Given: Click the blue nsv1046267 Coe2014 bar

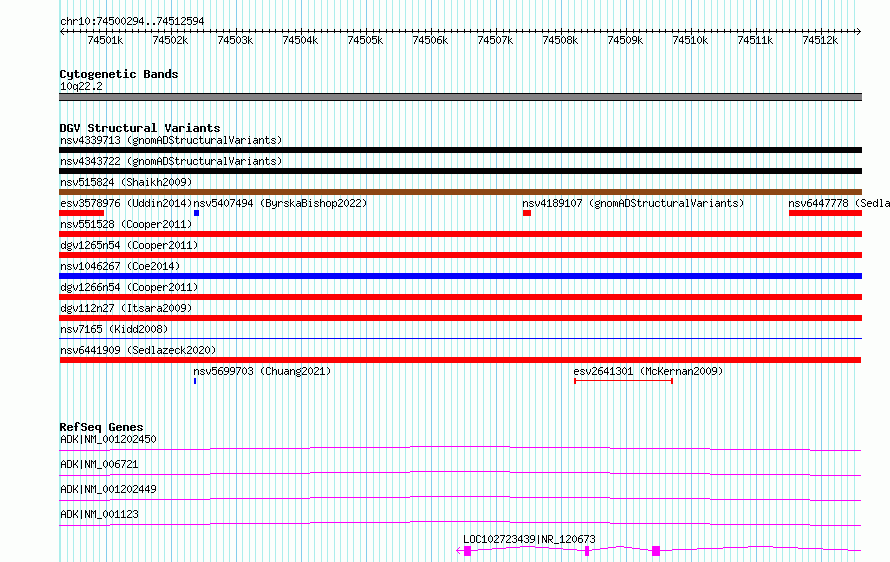Looking at the screenshot, I should [x=460, y=276].
